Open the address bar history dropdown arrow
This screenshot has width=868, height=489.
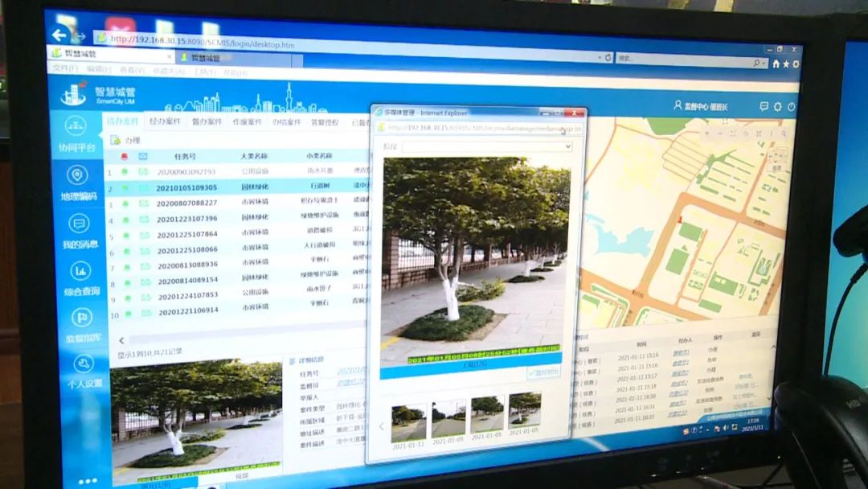click(600, 57)
